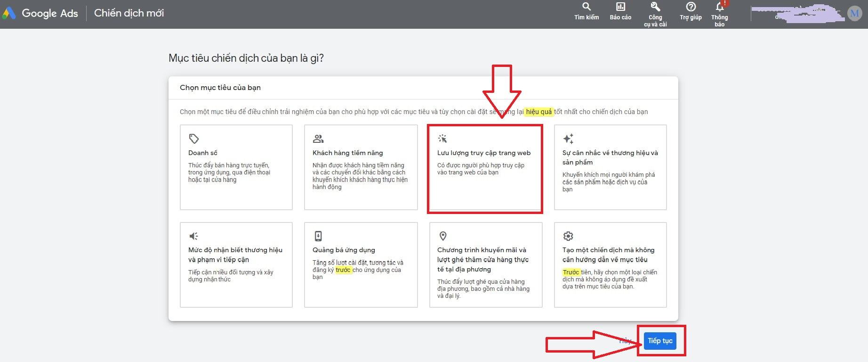Select Mức độ nhận biết thương hiệu goal
The height and width of the screenshot is (362, 868).
[x=236, y=265]
